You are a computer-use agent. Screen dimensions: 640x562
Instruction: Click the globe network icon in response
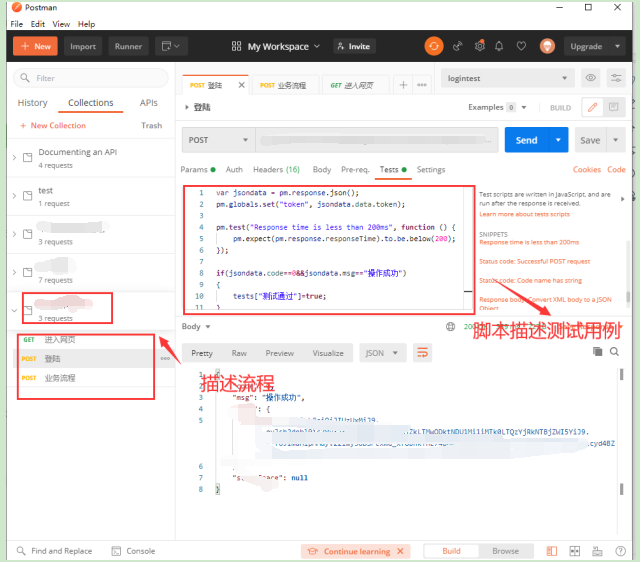pyautogui.click(x=450, y=327)
